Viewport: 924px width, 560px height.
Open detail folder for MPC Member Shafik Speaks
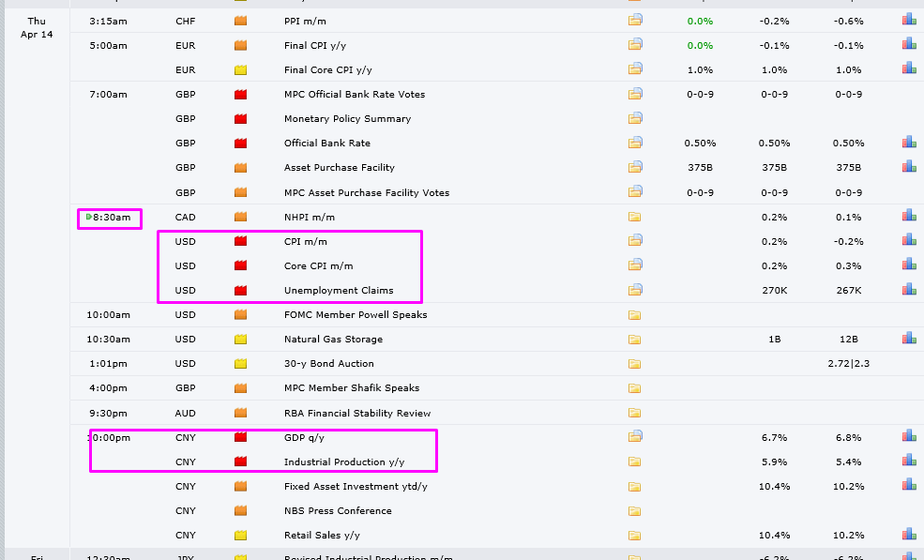click(634, 388)
